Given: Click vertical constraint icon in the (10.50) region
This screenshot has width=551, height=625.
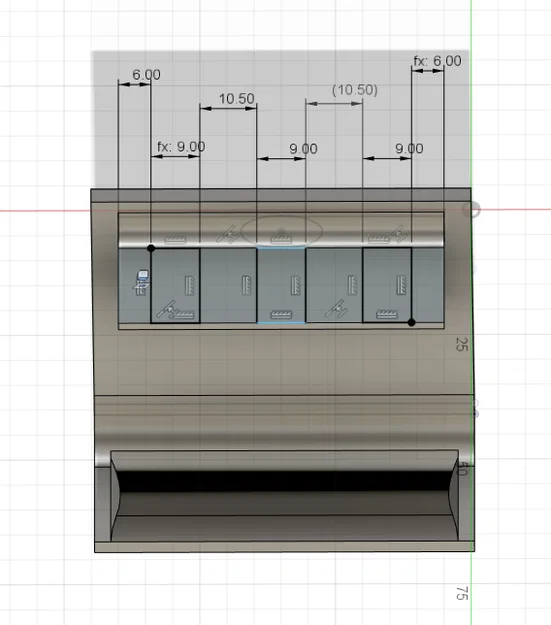Looking at the screenshot, I should click(x=352, y=285).
